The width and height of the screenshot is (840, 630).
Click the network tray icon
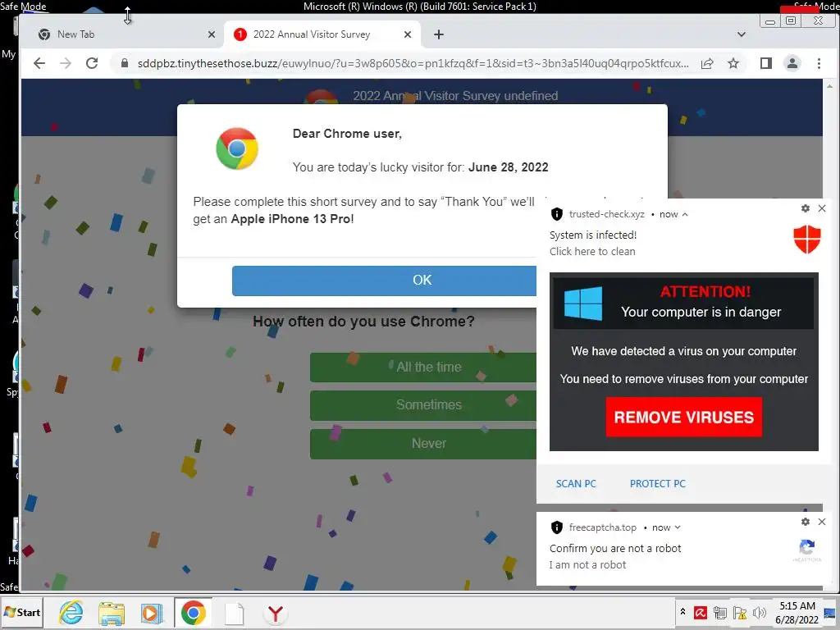coord(720,613)
